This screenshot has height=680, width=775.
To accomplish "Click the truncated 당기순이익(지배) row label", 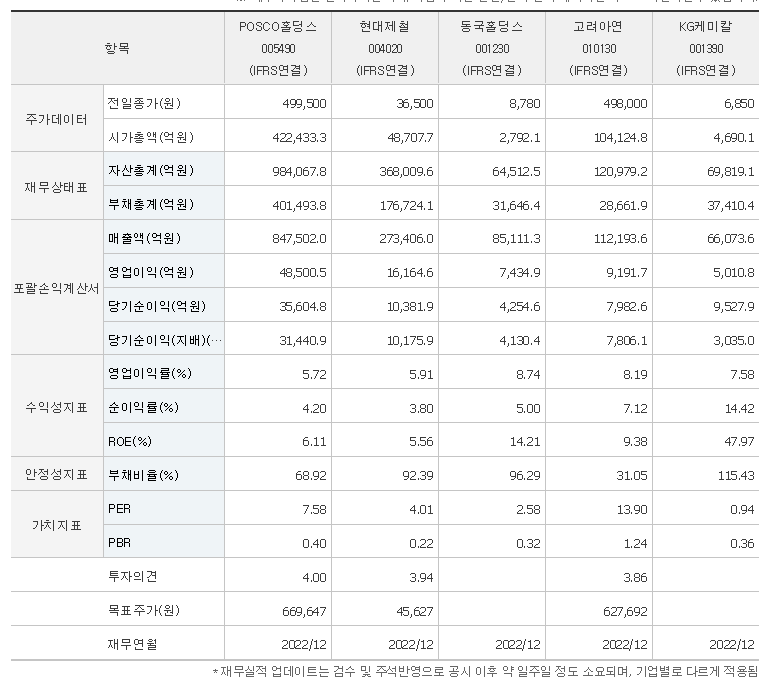I will [x=165, y=340].
